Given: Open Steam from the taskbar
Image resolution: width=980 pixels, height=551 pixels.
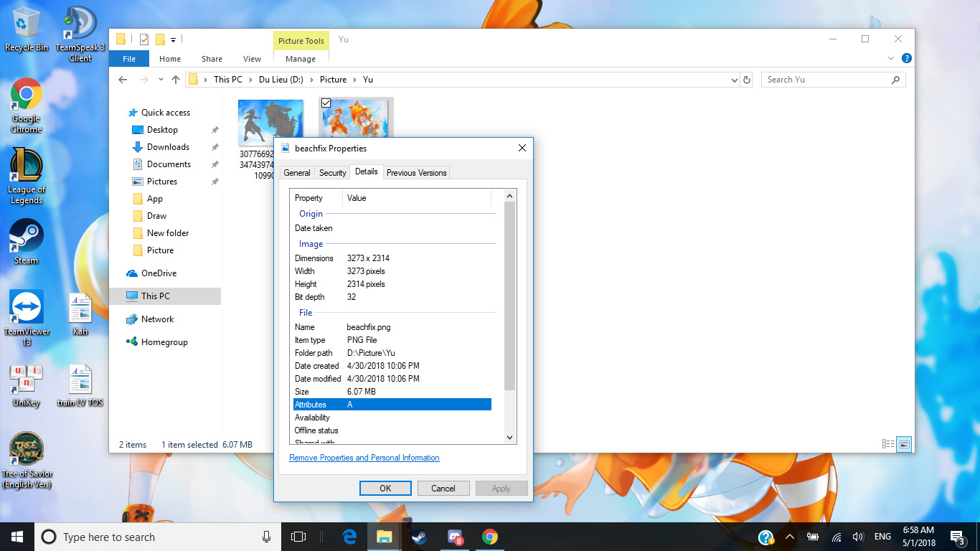Looking at the screenshot, I should pyautogui.click(x=419, y=537).
